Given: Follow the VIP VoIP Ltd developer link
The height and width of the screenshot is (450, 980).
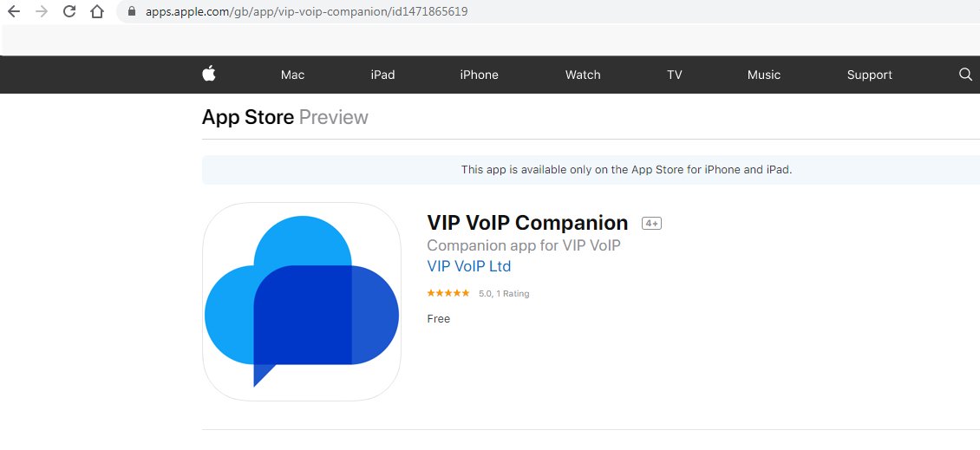Looking at the screenshot, I should [x=468, y=266].
